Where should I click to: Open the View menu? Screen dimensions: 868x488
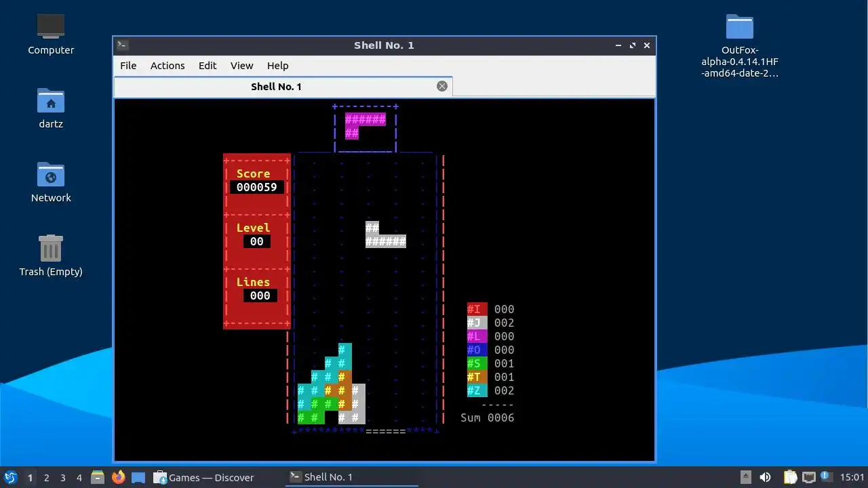click(x=241, y=66)
